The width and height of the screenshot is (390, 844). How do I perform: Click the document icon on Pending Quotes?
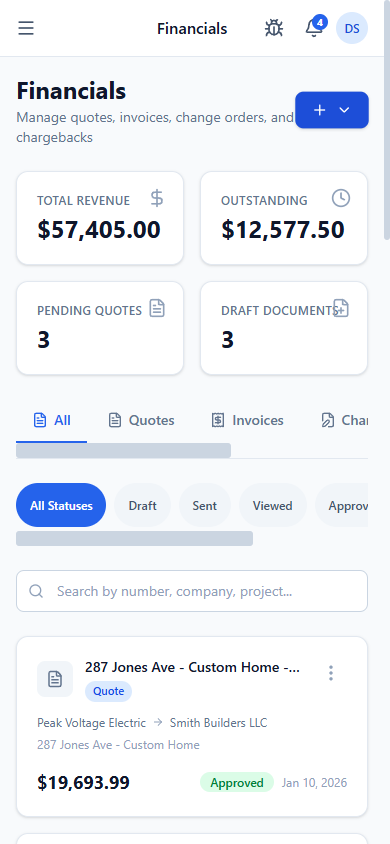[x=157, y=308]
